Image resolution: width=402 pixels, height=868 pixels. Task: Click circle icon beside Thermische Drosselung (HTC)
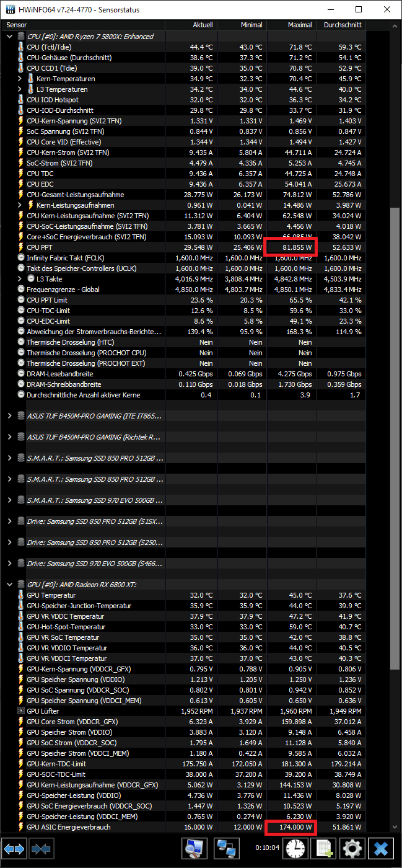pos(21,342)
